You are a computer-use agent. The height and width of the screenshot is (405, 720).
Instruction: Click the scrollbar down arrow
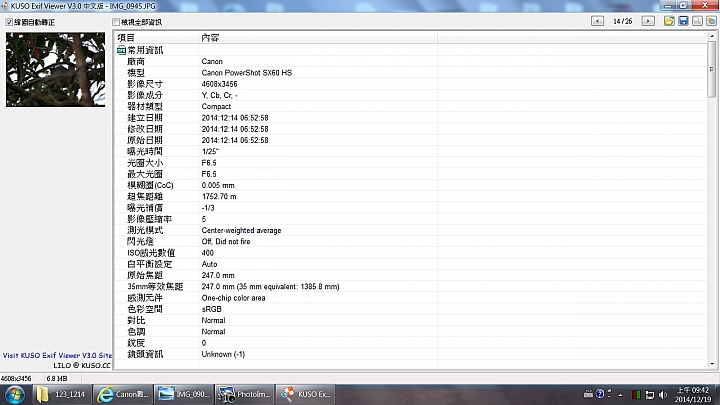pos(712,364)
